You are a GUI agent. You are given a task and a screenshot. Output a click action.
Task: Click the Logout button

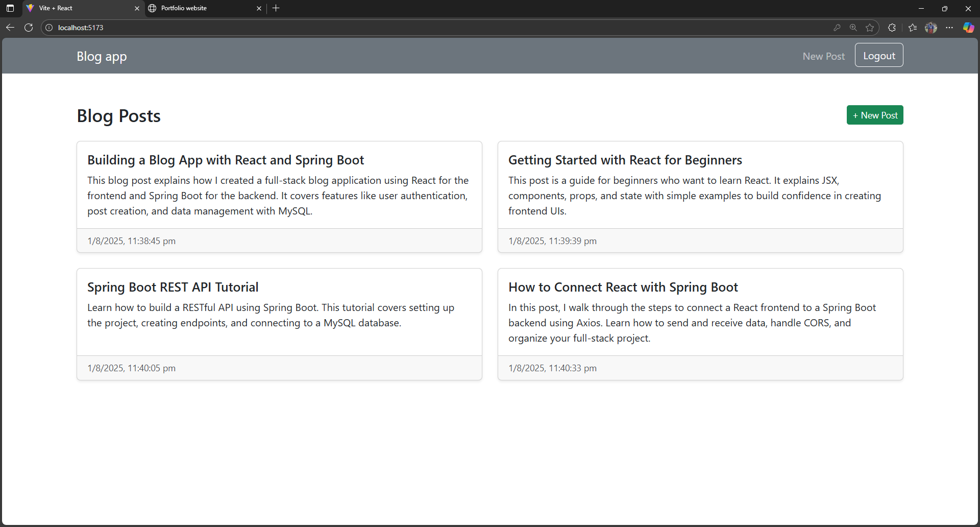tap(879, 55)
